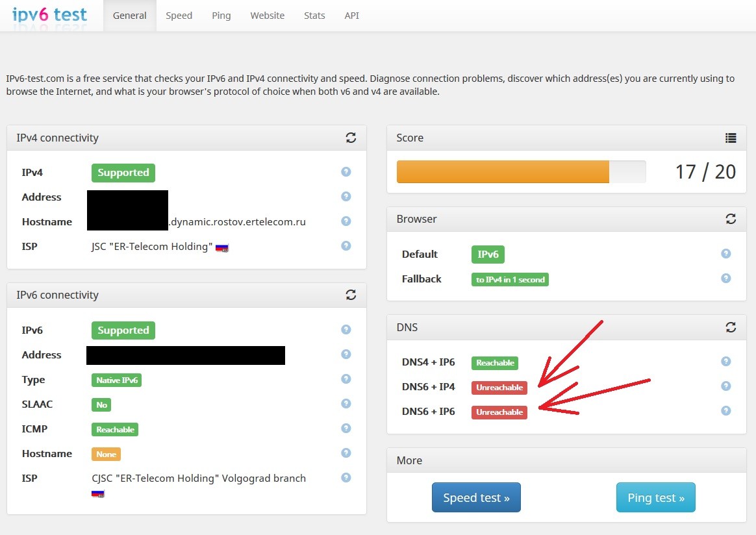Image resolution: width=756 pixels, height=535 pixels.
Task: Open help for Browser Default row
Action: 726,253
